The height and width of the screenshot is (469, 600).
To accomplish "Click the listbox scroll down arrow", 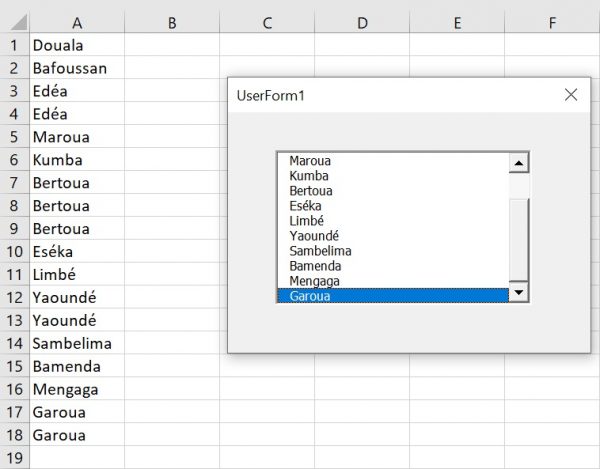I will (518, 292).
